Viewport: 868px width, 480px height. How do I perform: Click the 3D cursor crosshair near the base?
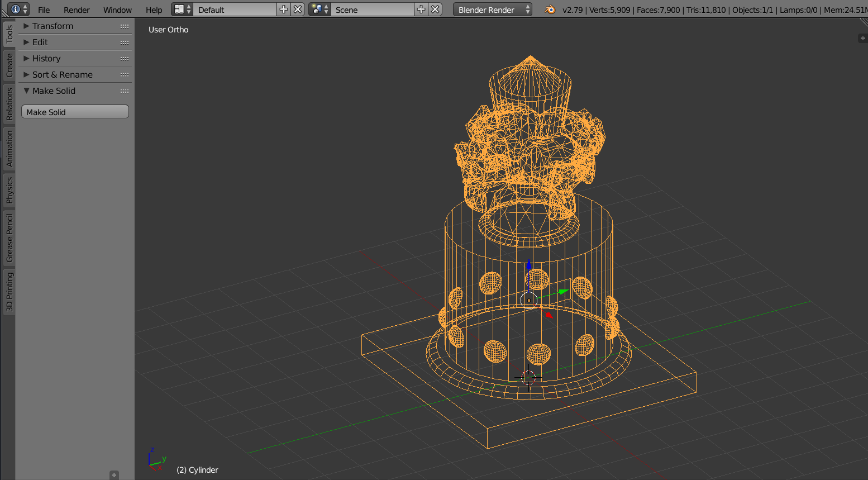[x=528, y=377]
